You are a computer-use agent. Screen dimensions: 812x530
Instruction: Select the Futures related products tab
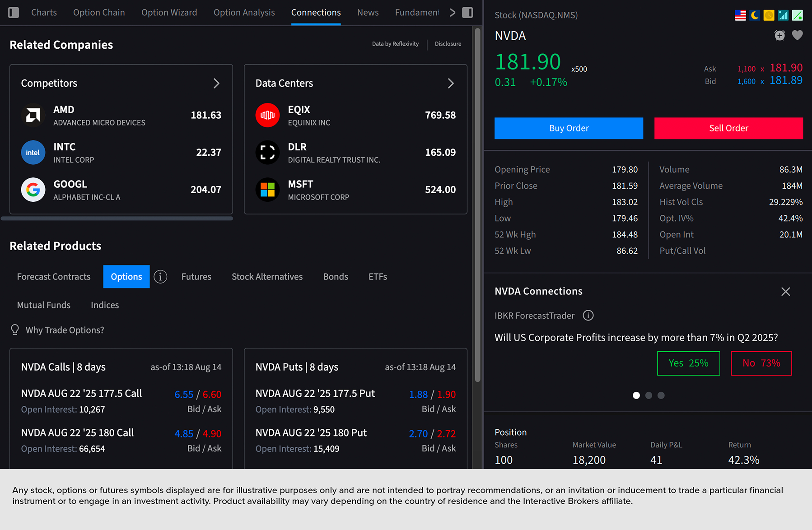pos(196,277)
